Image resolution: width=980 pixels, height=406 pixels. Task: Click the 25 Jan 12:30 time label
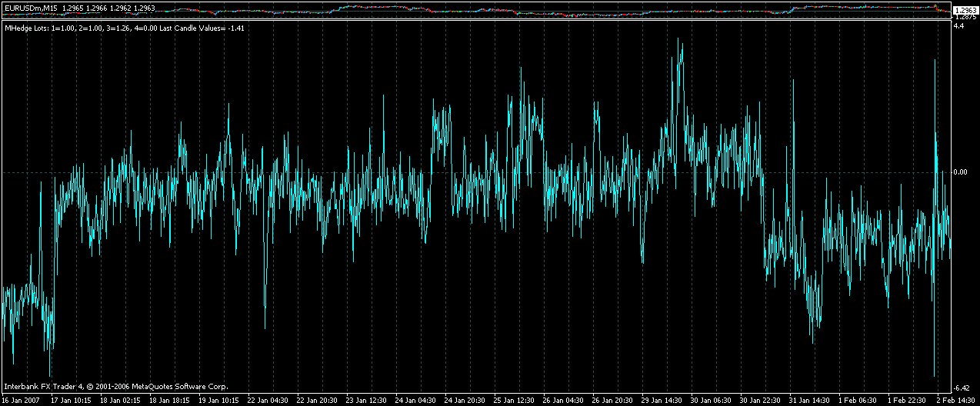[515, 401]
